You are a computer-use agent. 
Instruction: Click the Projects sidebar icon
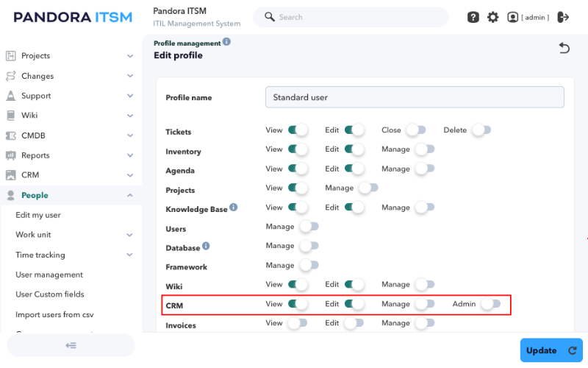click(x=11, y=56)
